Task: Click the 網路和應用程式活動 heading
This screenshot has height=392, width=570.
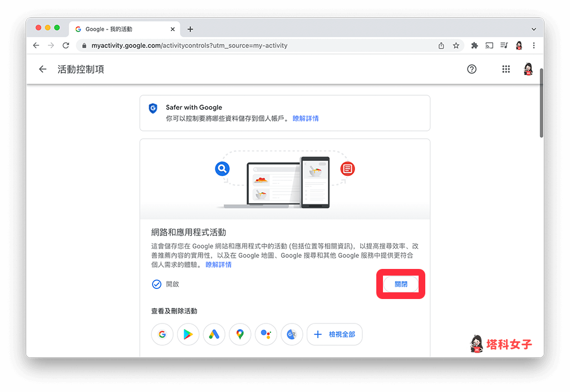Action: pyautogui.click(x=188, y=232)
